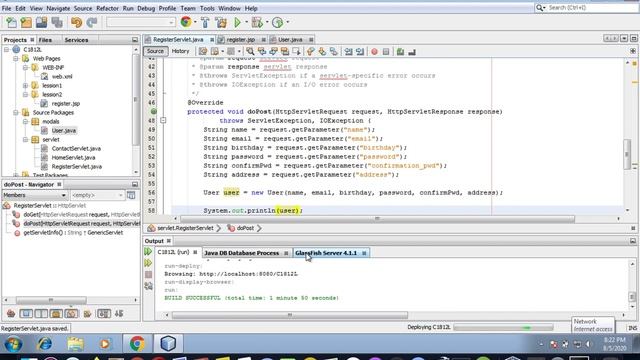
Task: Click the Open Project toolbar icon
Action: coord(41,22)
